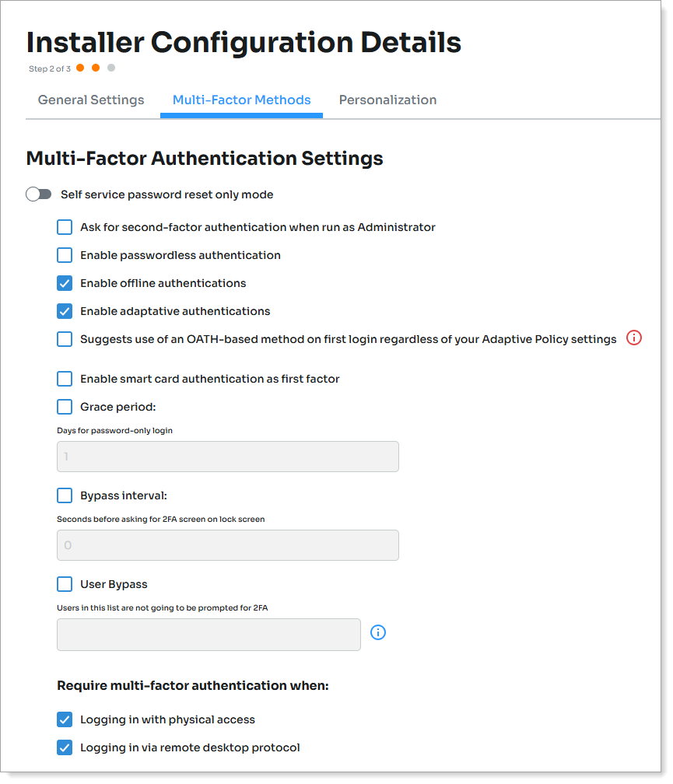This screenshot has width=673, height=784.
Task: Click the first orange step indicator dot
Action: 80,68
